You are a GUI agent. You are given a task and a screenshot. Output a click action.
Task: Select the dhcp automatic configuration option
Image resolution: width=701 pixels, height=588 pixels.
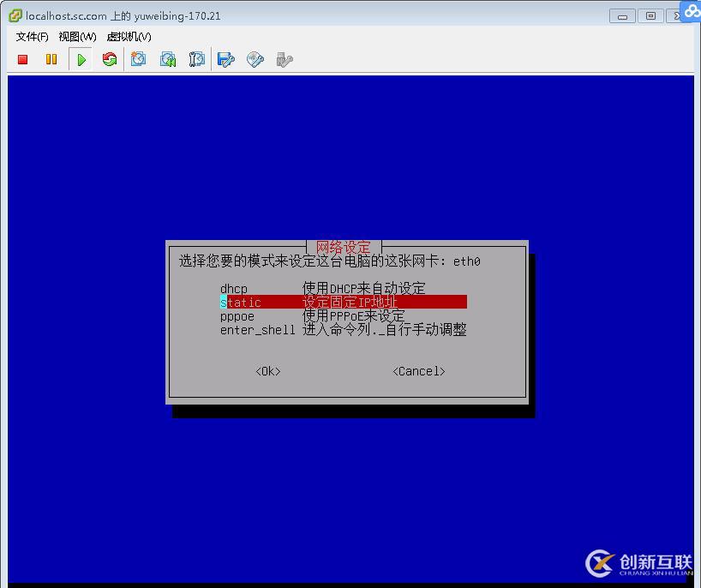pyautogui.click(x=233, y=288)
